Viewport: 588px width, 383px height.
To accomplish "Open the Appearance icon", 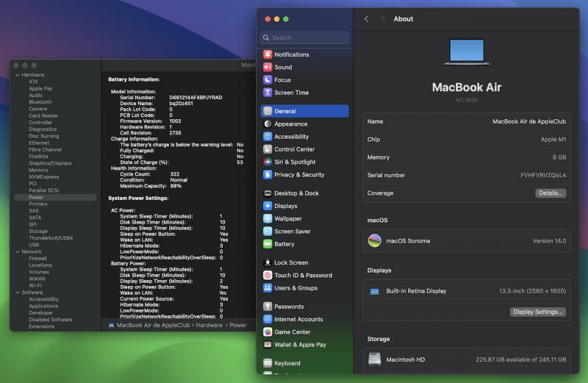I will coord(268,124).
